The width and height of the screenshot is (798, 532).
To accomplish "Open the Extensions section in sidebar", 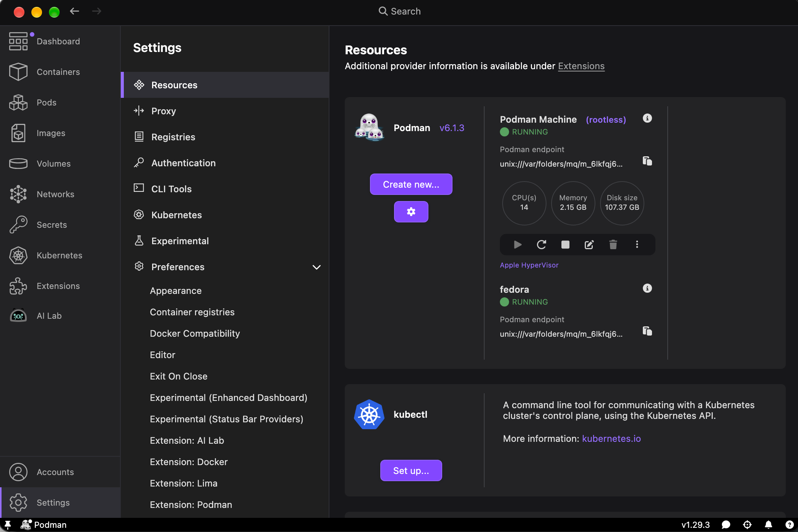I will (60, 286).
